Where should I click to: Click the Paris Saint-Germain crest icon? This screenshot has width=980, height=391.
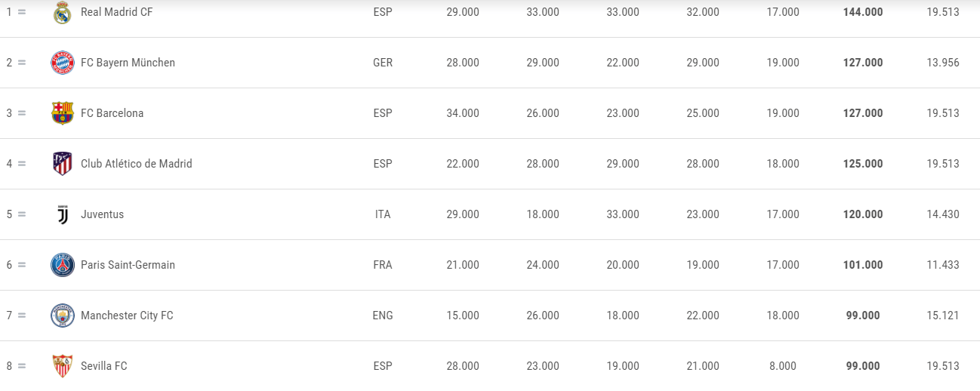coord(62,265)
